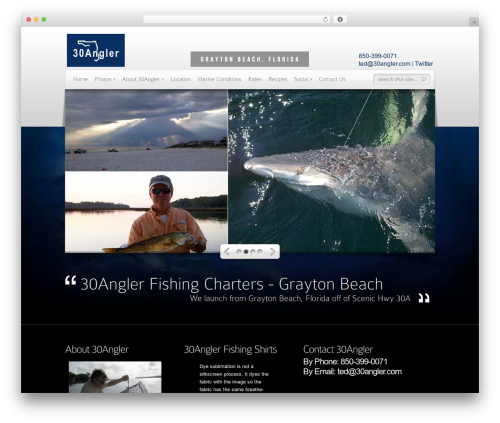Click the stormy beach sky photo
Viewport: 500px width, 423px height.
[x=146, y=130]
